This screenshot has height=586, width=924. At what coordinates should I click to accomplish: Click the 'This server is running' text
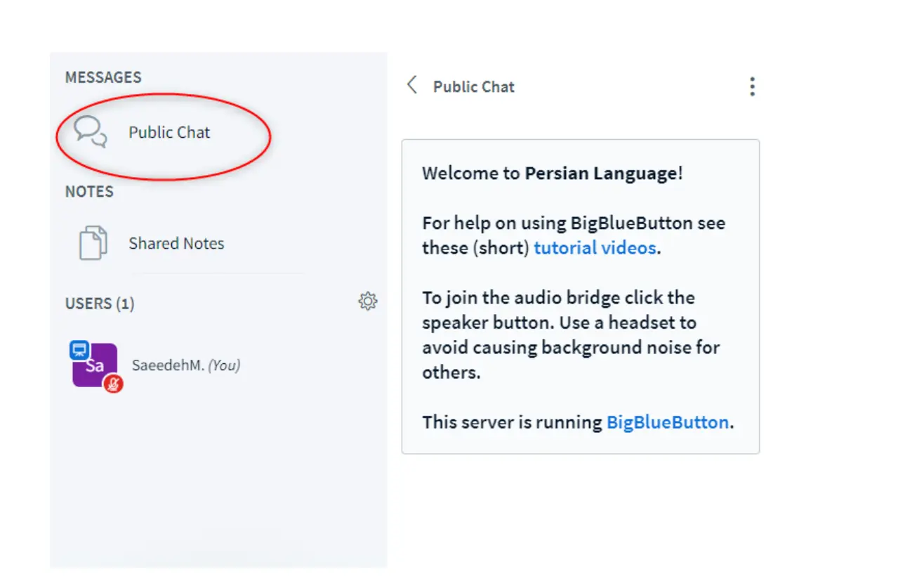(512, 422)
